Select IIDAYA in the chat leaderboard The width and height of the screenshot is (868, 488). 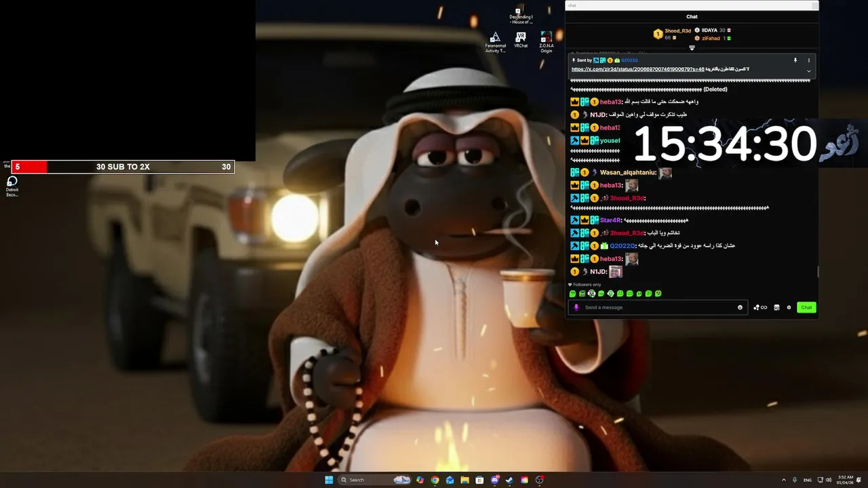click(709, 30)
